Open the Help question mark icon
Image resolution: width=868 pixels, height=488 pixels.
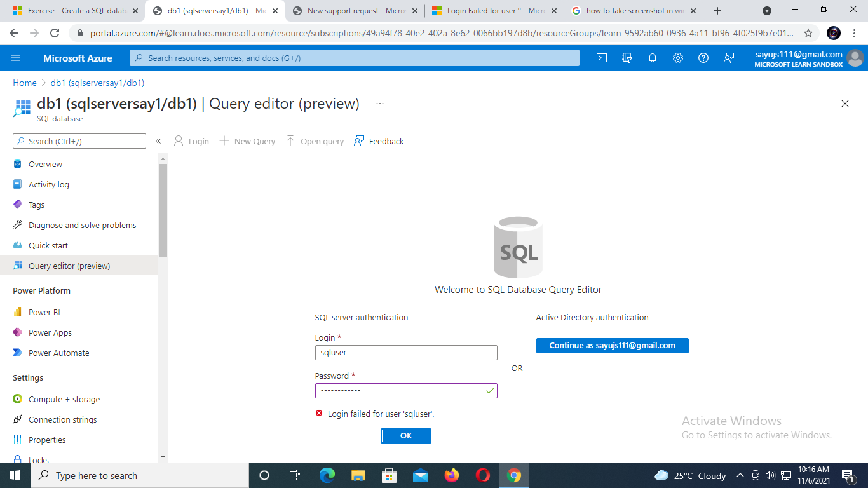(x=703, y=58)
